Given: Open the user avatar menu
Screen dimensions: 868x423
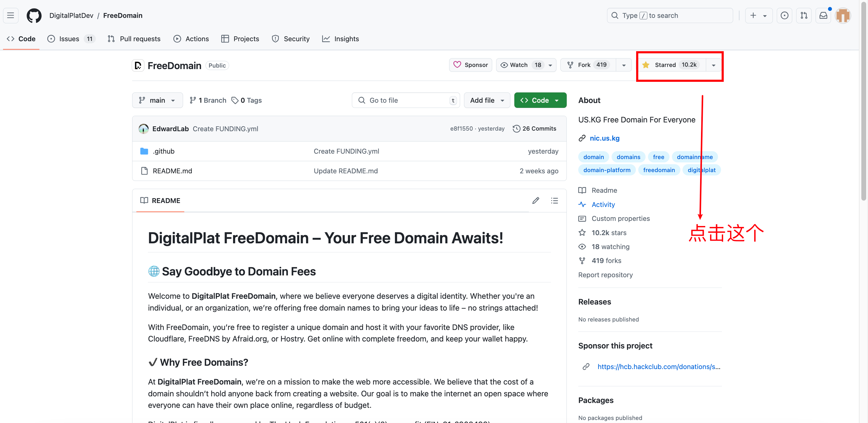Looking at the screenshot, I should 843,15.
